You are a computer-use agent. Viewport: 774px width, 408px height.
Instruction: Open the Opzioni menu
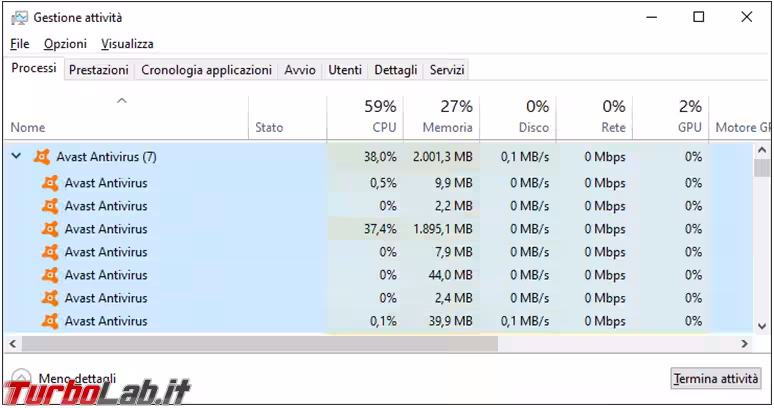[65, 44]
